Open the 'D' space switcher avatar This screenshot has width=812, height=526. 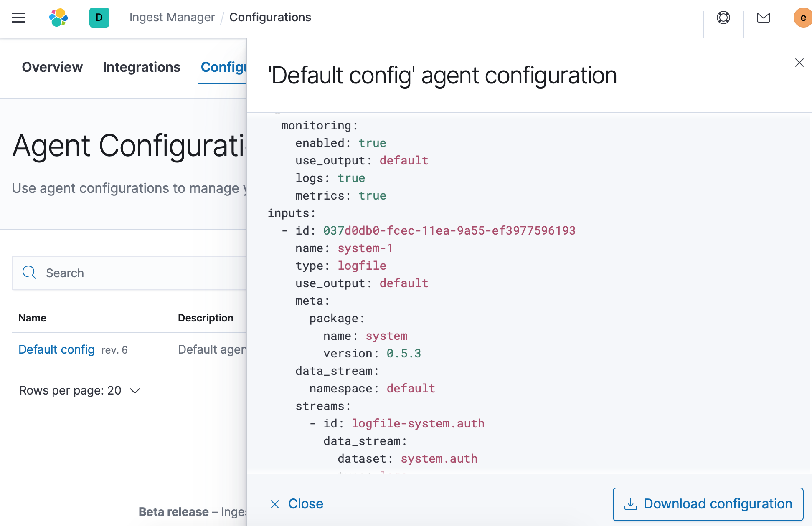99,18
